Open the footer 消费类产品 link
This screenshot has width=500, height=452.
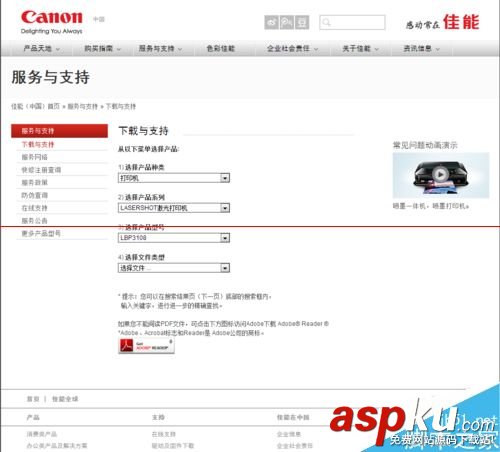click(x=42, y=434)
